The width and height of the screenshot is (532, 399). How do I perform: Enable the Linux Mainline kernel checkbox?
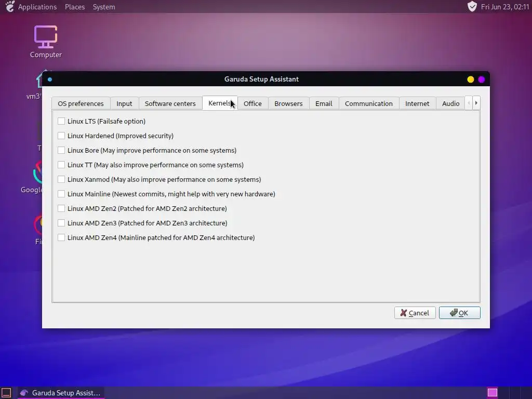coord(61,194)
